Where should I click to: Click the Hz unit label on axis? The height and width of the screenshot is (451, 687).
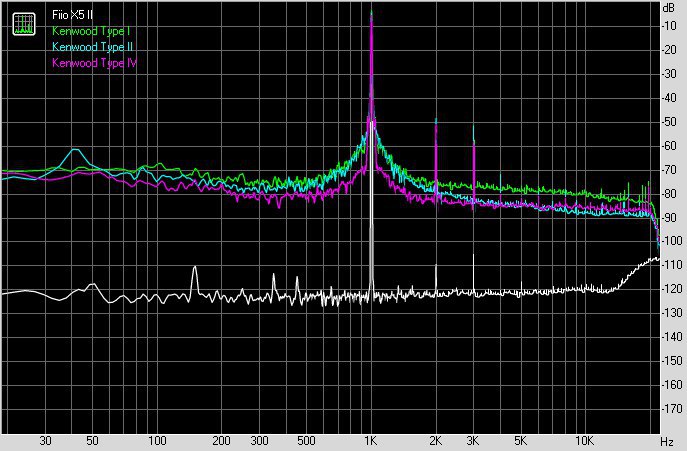click(667, 441)
